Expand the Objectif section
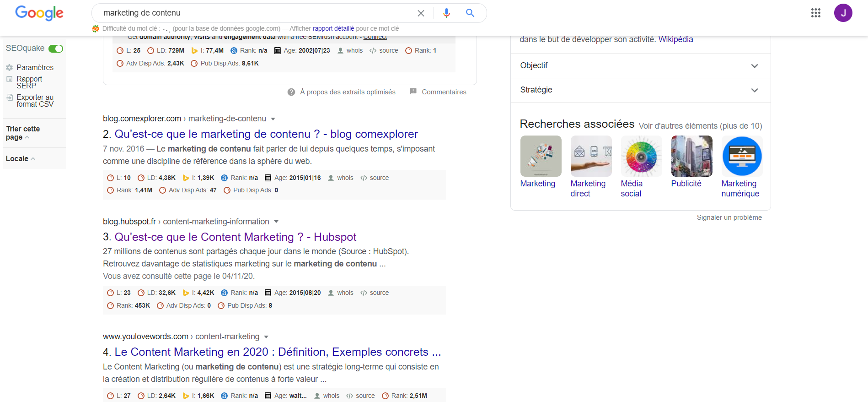 pyautogui.click(x=640, y=66)
